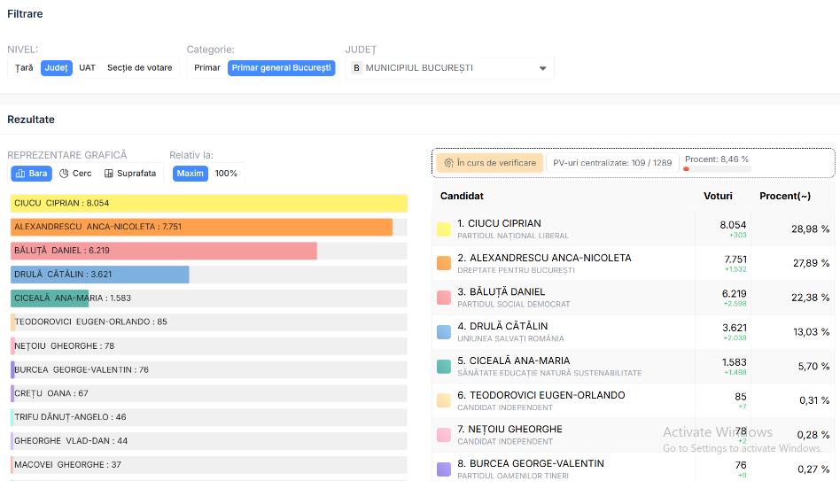Click the verification status gear icon

click(448, 163)
